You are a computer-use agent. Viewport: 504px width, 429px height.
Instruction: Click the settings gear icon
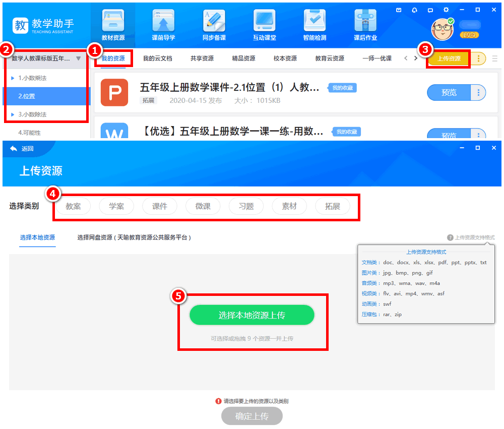[x=446, y=10]
